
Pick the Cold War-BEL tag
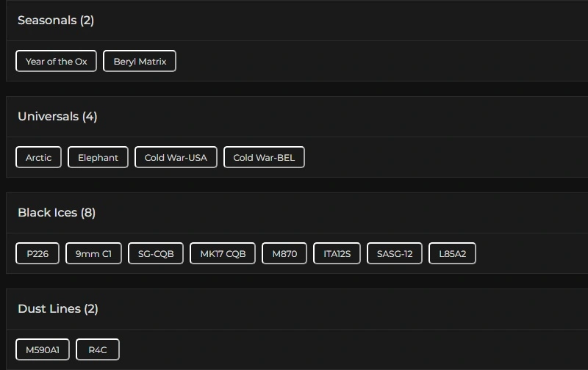(x=264, y=158)
